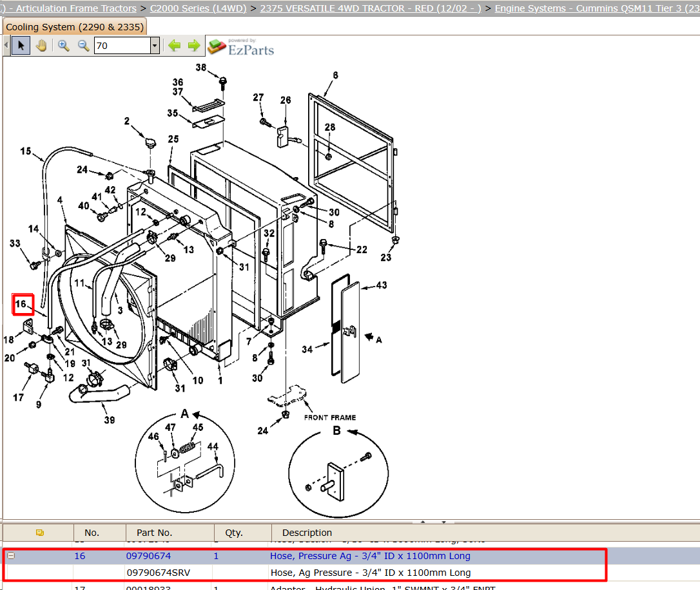Click callout 38 on the diagram
The width and height of the screenshot is (700, 590).
pos(201,68)
